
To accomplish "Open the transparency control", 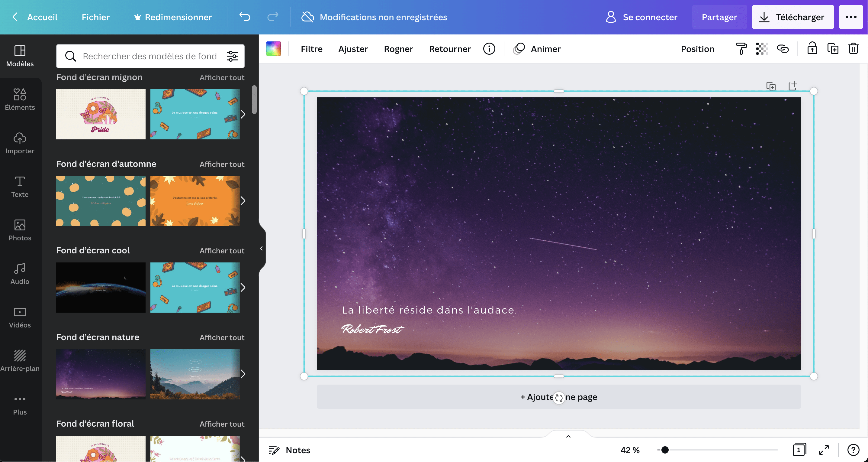I will coord(762,49).
